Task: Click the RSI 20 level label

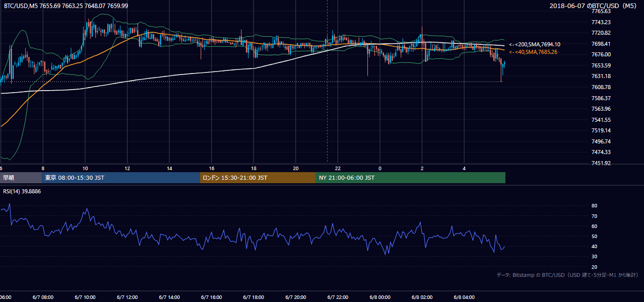Action: (x=595, y=267)
